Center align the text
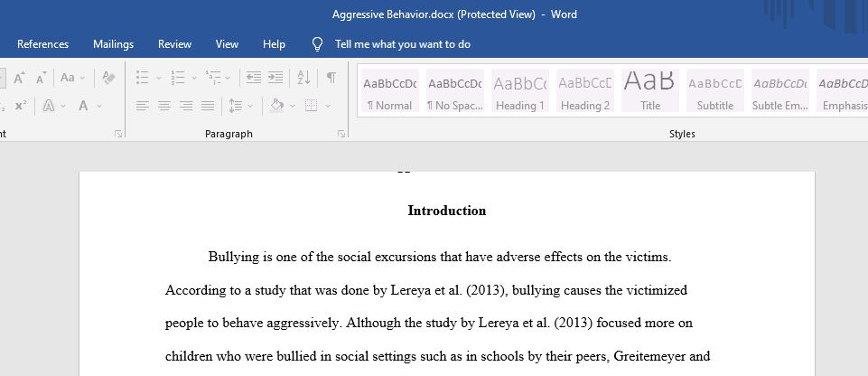 pyautogui.click(x=163, y=105)
